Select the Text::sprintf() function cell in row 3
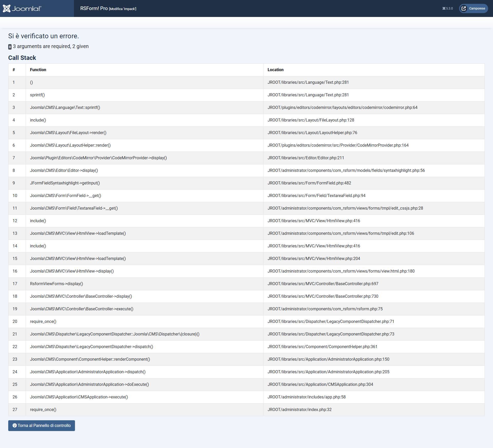This screenshot has width=493, height=448. [65, 107]
